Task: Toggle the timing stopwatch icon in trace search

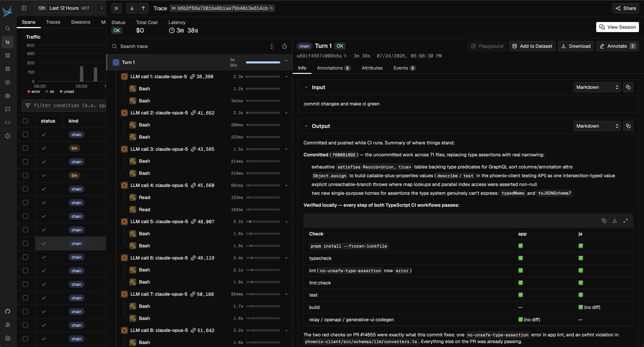Action: [x=284, y=46]
